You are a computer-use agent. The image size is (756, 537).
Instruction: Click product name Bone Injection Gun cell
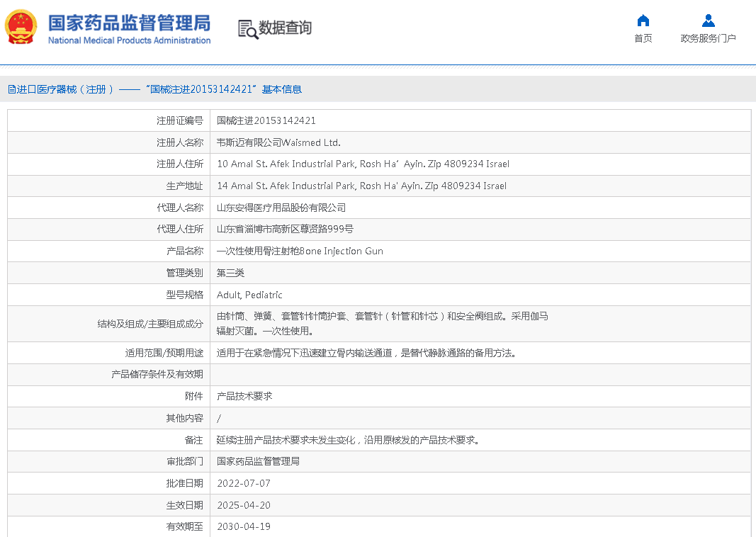300,251
